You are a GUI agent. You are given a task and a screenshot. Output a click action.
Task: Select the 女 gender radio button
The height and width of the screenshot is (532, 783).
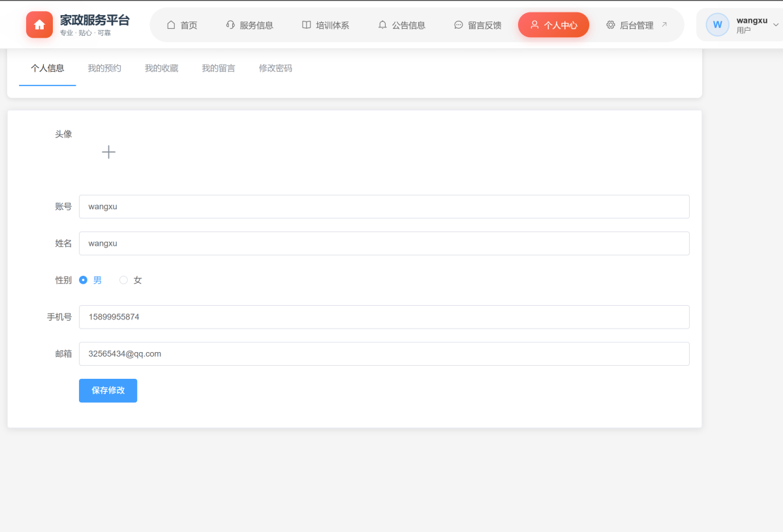(124, 280)
